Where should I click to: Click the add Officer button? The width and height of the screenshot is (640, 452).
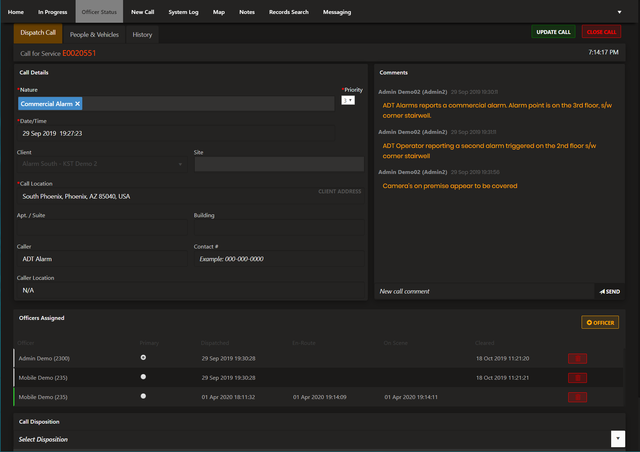pyautogui.click(x=600, y=322)
